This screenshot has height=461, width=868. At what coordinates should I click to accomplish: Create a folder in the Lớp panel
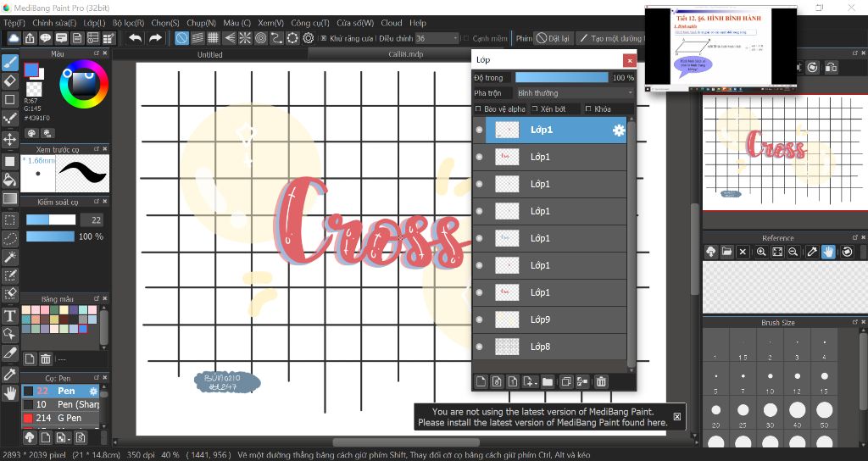(x=548, y=381)
